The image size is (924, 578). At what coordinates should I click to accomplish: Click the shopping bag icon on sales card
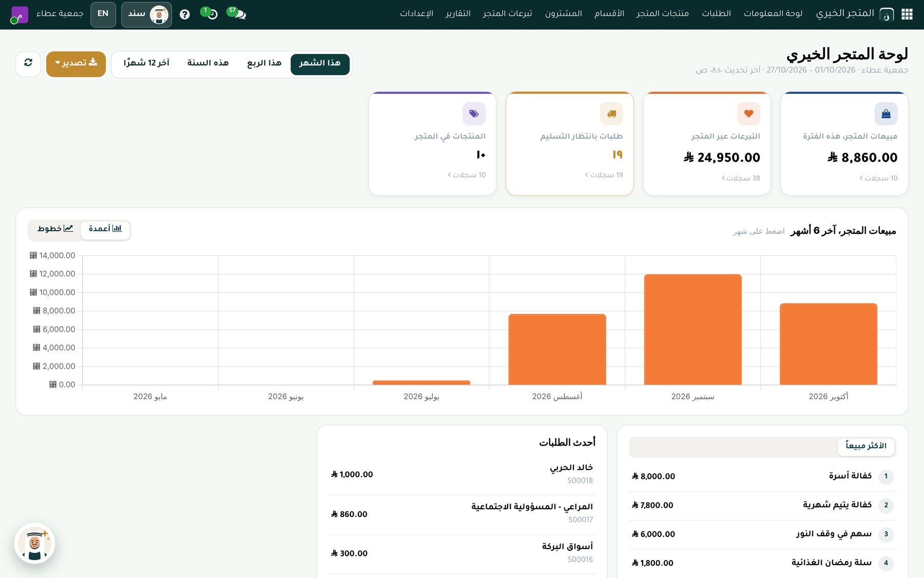(886, 114)
